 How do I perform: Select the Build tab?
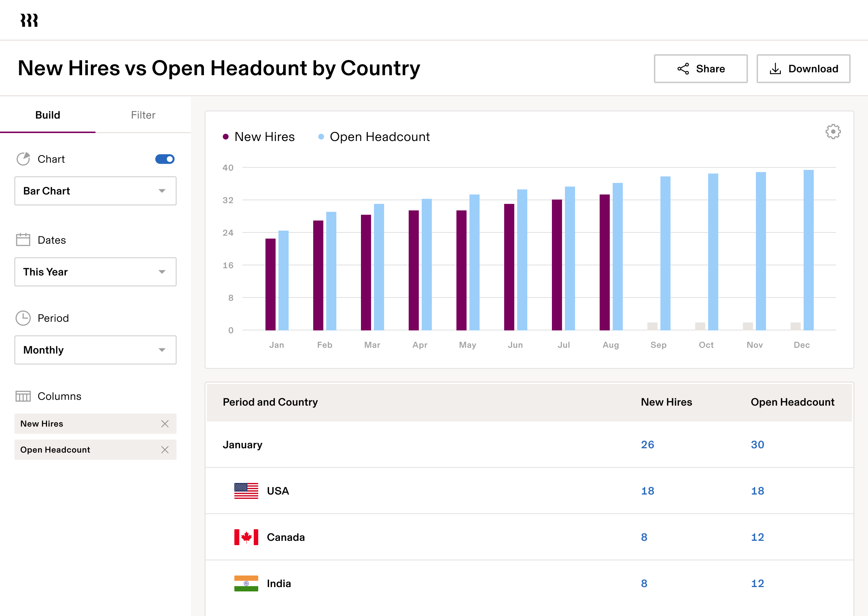click(x=47, y=115)
